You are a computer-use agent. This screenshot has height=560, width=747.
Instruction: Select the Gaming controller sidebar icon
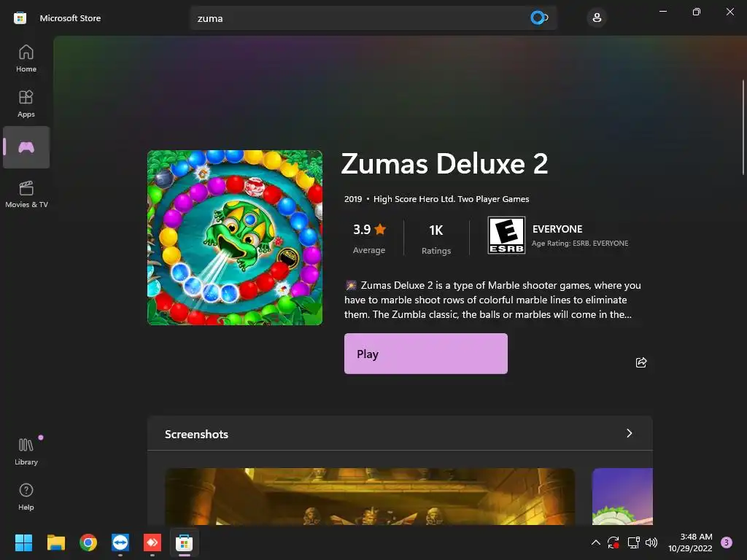[x=26, y=147]
